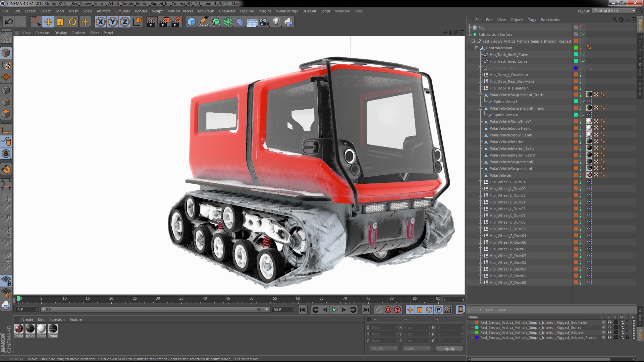Activate the Move tool in top toolbar
This screenshot has width=644, height=362.
(48, 22)
